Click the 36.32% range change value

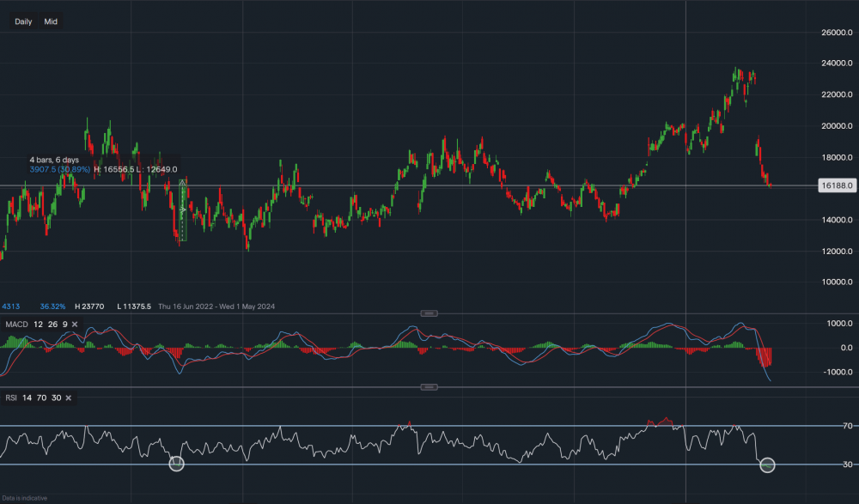[53, 306]
